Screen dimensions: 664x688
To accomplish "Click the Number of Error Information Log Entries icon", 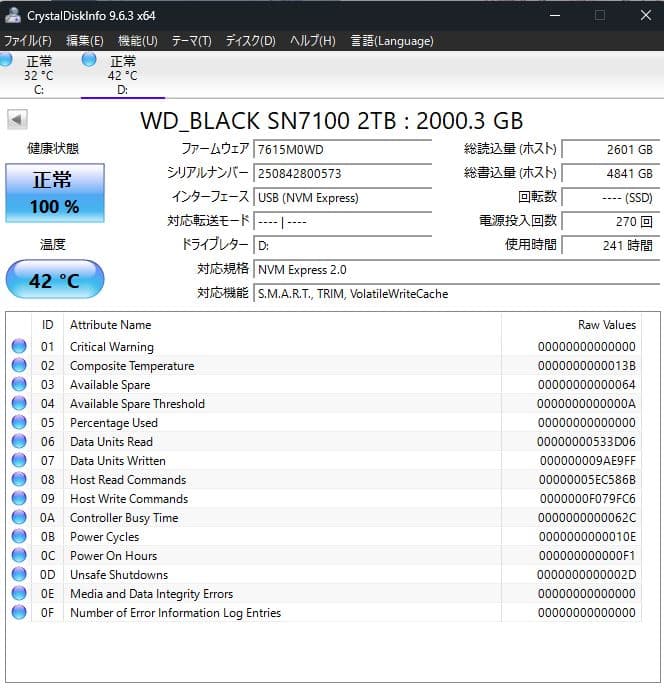I will (x=19, y=612).
